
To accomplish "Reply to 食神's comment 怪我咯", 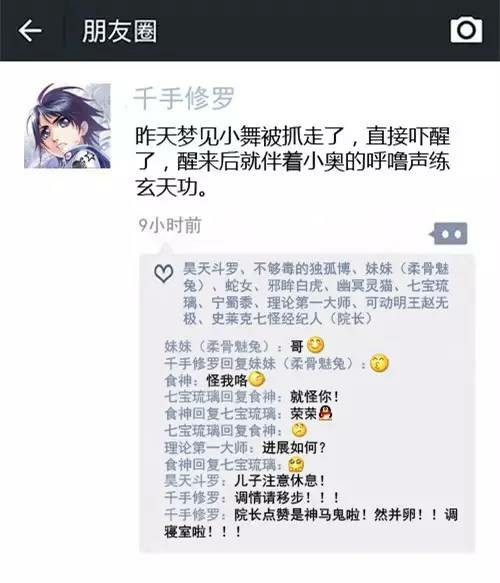I will [215, 380].
